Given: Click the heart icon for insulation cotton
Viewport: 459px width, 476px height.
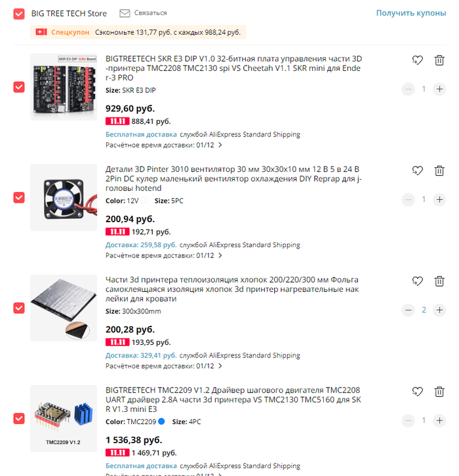Looking at the screenshot, I should (418, 281).
